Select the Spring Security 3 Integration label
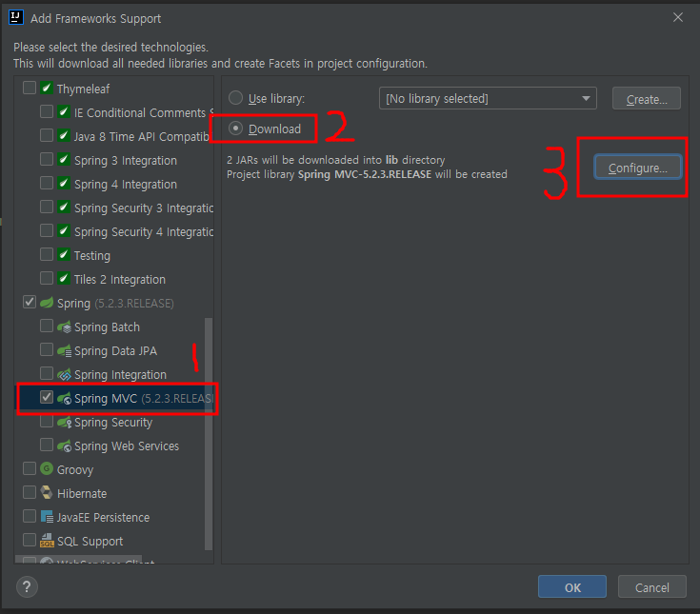Image resolution: width=700 pixels, height=614 pixels. 144,208
